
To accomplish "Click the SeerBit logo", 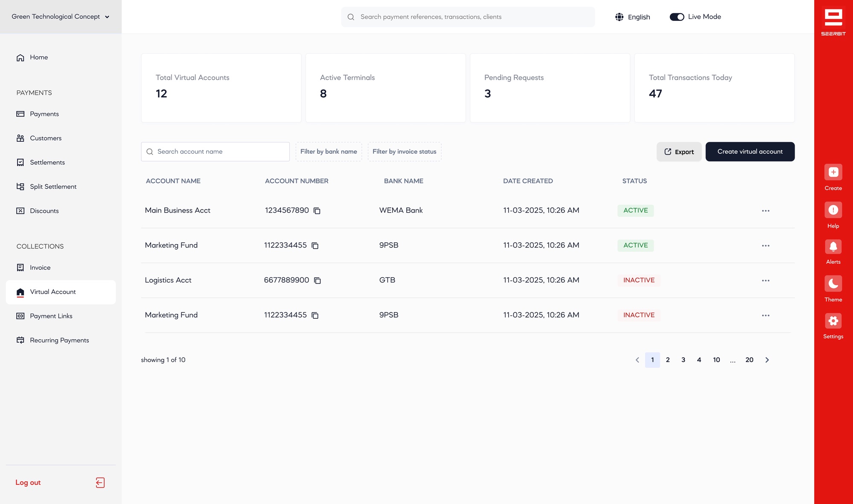I will pos(833,21).
